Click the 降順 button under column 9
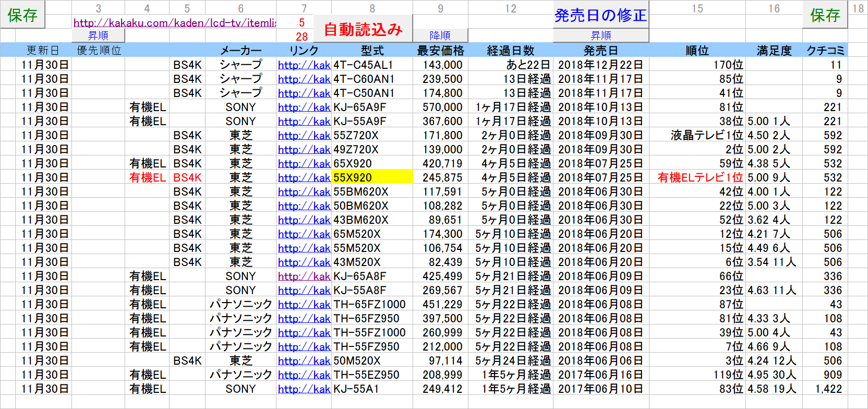Screen dimensions: 868x409 click(440, 35)
